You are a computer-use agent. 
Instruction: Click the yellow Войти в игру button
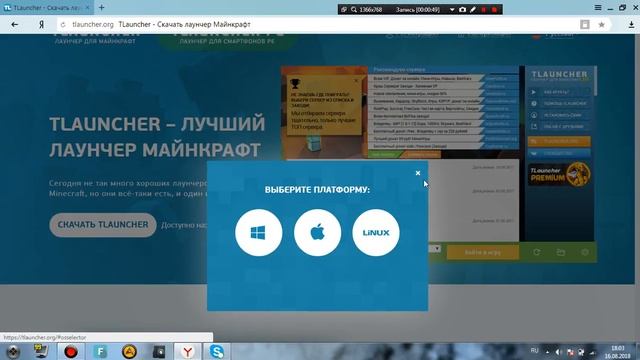483,252
